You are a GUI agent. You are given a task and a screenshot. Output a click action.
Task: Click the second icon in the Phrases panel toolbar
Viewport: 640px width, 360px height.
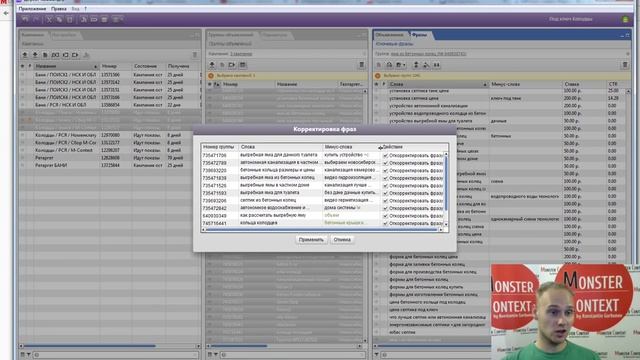pos(389,65)
